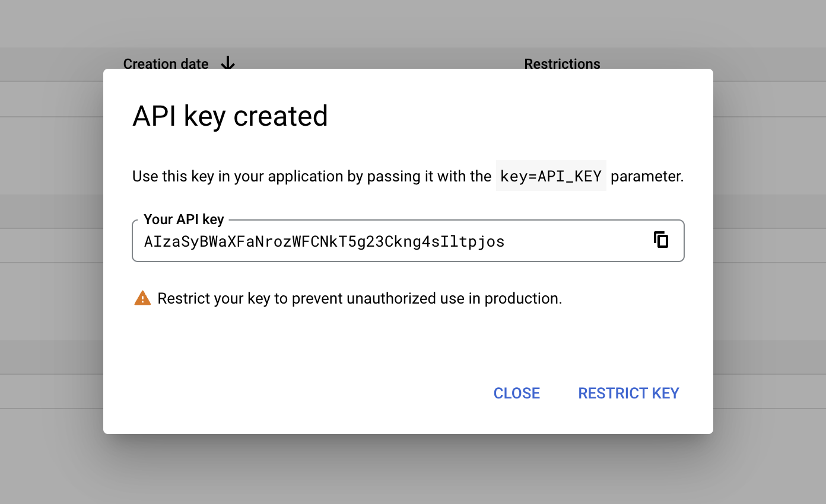The height and width of the screenshot is (504, 826).
Task: Click the Creation date column header
Action: (x=166, y=63)
